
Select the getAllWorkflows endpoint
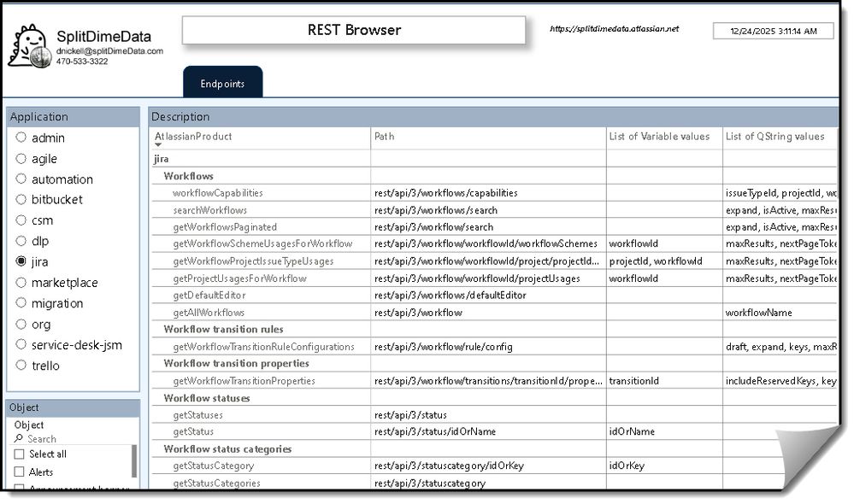click(x=208, y=313)
